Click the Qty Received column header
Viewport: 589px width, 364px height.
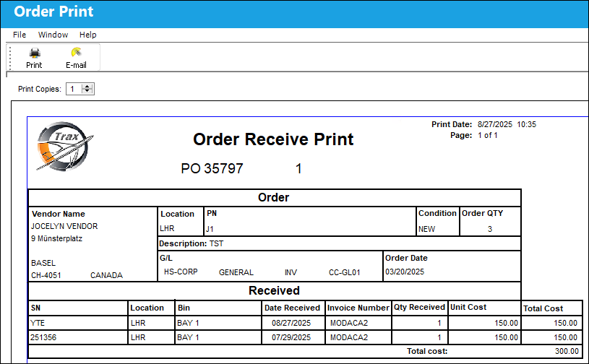click(419, 308)
